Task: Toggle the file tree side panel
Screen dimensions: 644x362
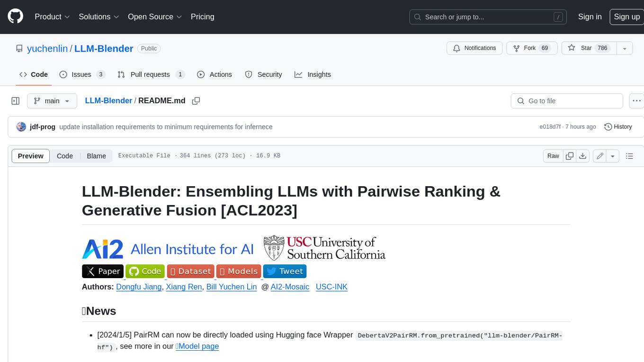Action: 15,101
